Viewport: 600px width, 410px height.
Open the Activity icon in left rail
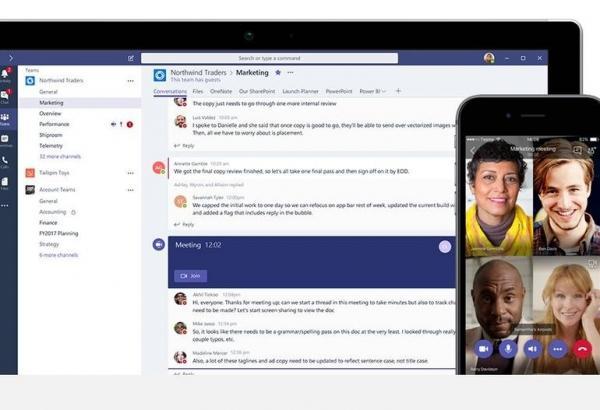5,74
